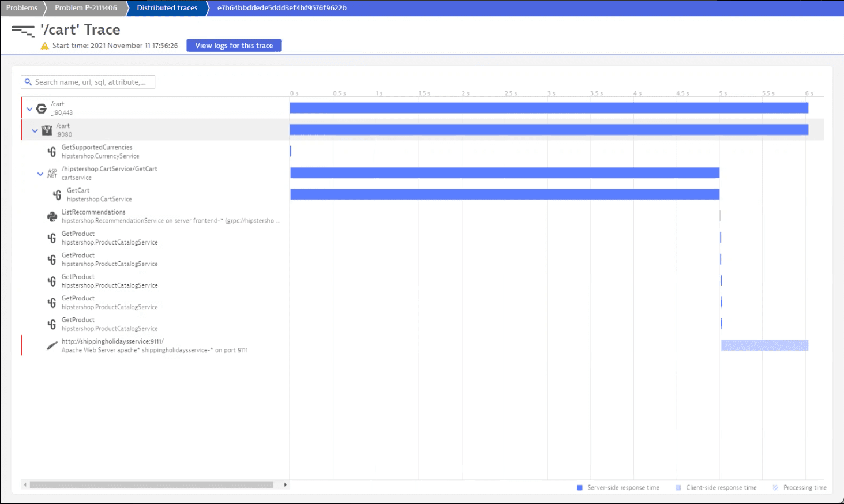Click the ASP.NET icon for cartservice

click(52, 173)
